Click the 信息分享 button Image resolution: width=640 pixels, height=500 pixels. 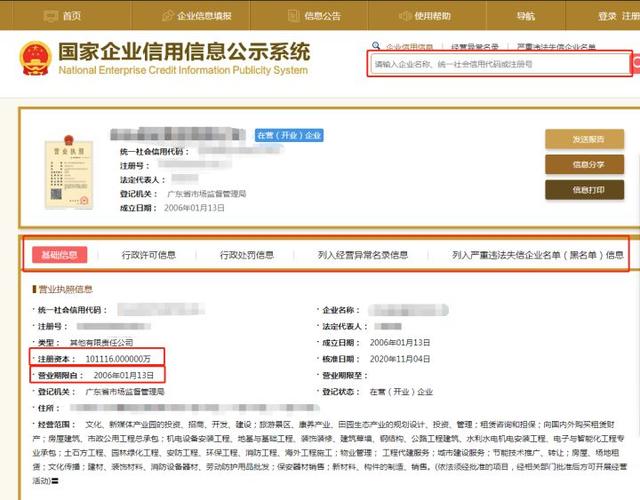584,164
